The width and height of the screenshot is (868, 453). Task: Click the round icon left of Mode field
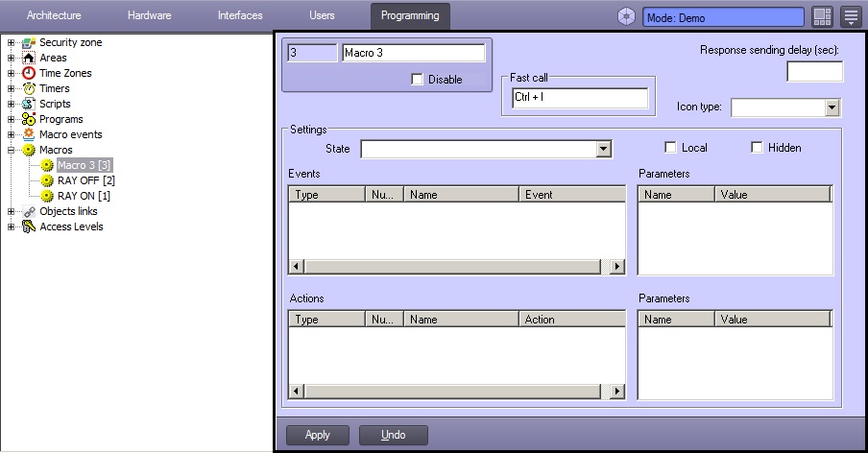point(626,16)
